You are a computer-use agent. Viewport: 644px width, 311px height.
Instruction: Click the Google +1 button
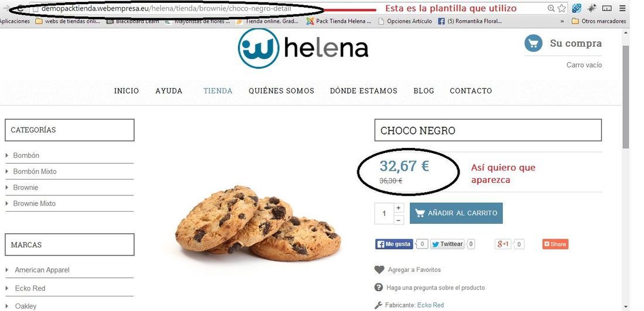[x=503, y=244]
